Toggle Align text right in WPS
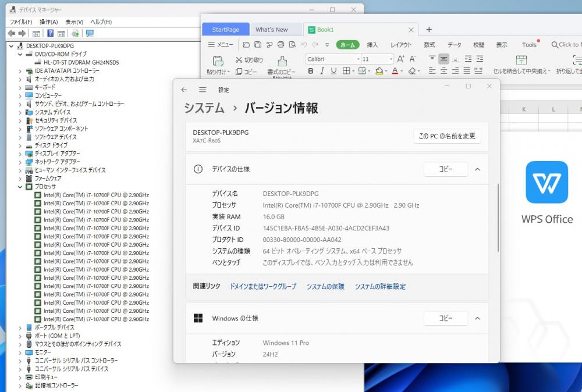582x392 pixels. click(455, 71)
